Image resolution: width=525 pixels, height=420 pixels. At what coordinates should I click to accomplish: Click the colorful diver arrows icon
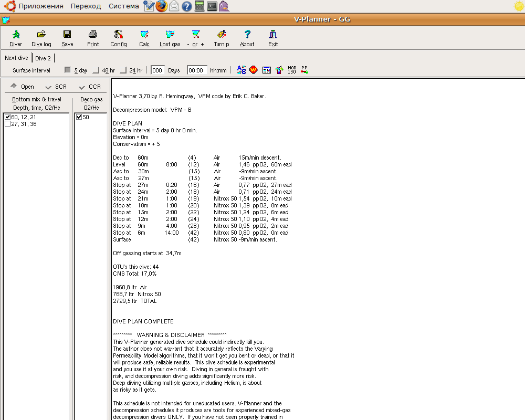pyautogui.click(x=279, y=70)
